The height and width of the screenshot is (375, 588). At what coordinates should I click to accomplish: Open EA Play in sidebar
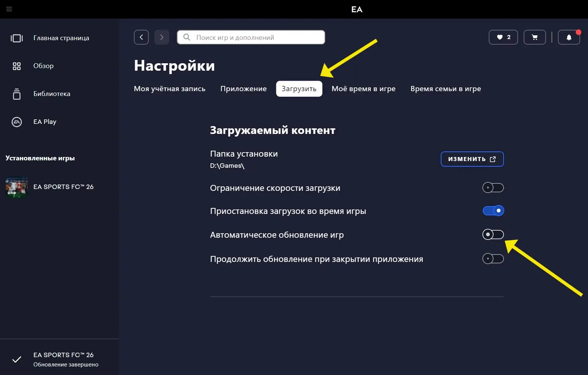tap(45, 122)
